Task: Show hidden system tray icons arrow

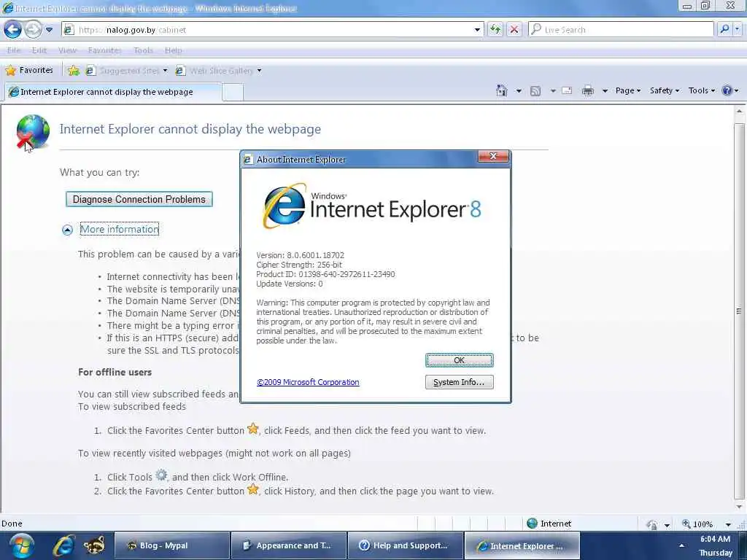Action: [x=682, y=545]
